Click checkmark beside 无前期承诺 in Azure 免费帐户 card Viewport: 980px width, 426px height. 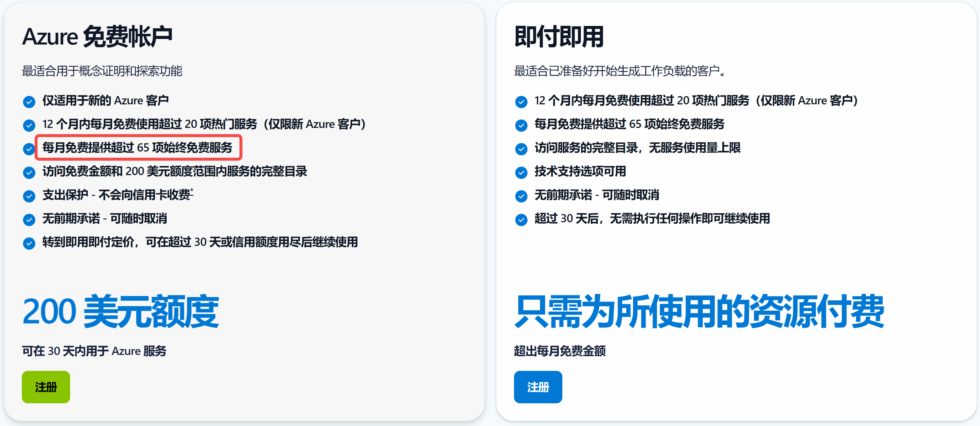(x=29, y=220)
